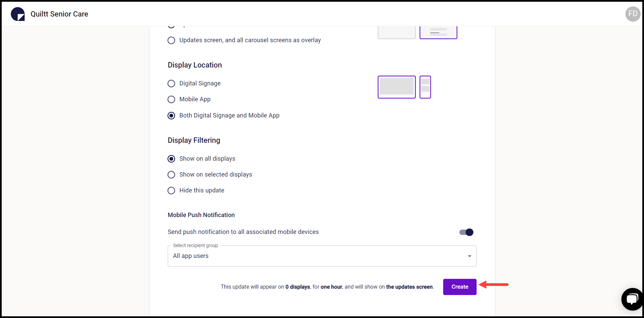Select the sidebar display layout preview
644x318 pixels.
(x=425, y=87)
